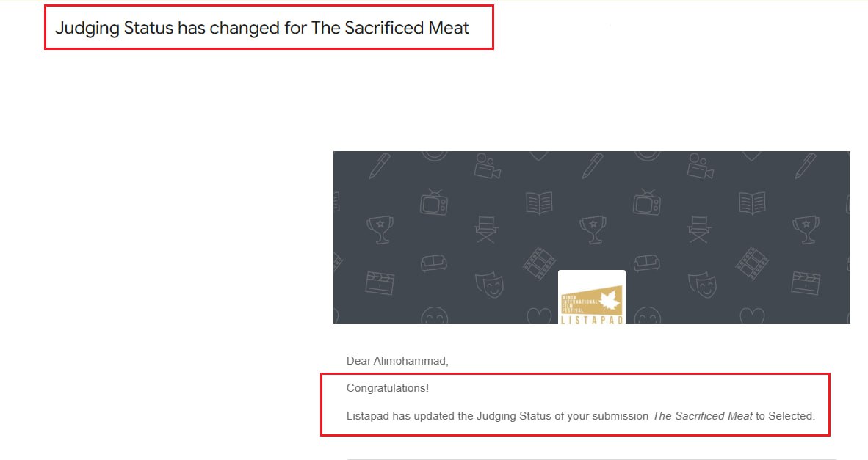The width and height of the screenshot is (868, 460).
Task: Click the director's chair icon left of the center trophy
Action: (486, 229)
